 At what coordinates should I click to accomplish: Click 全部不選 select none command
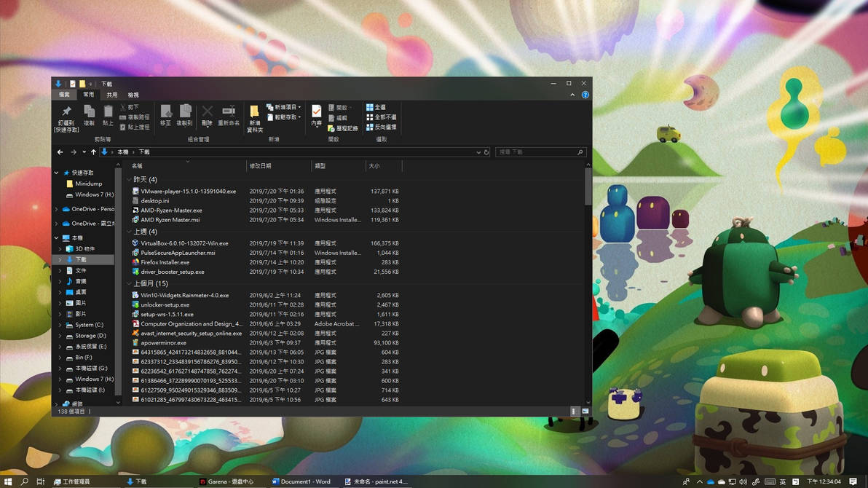coord(381,117)
